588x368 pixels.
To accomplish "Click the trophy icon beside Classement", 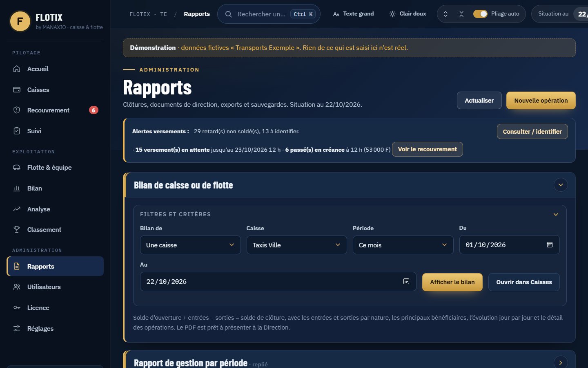I will pos(17,229).
